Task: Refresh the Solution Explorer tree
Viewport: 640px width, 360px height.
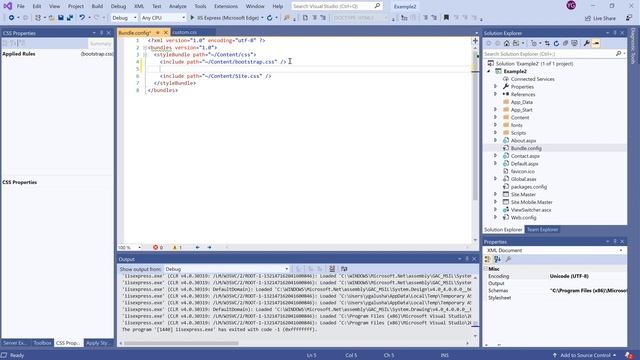Action: [x=556, y=43]
